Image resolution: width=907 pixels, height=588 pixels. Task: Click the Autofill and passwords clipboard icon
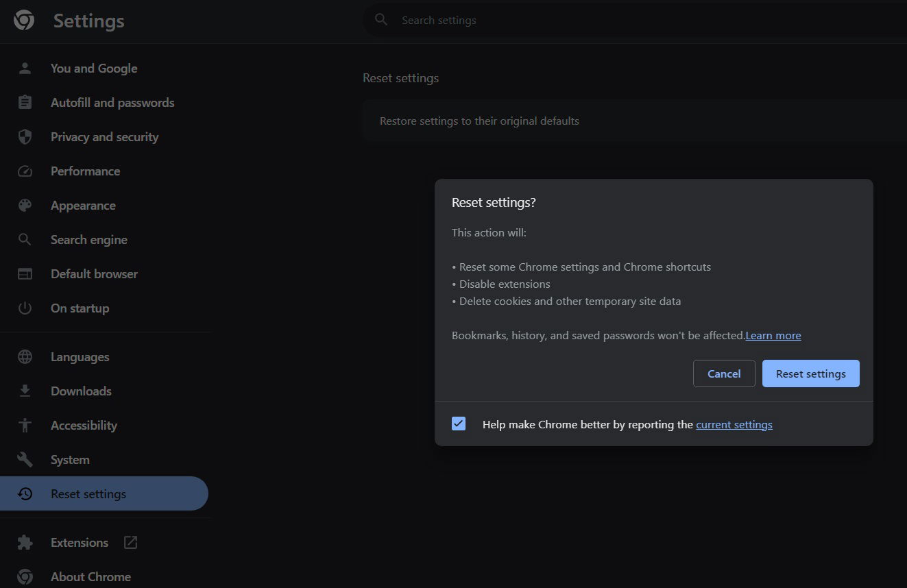pyautogui.click(x=25, y=102)
